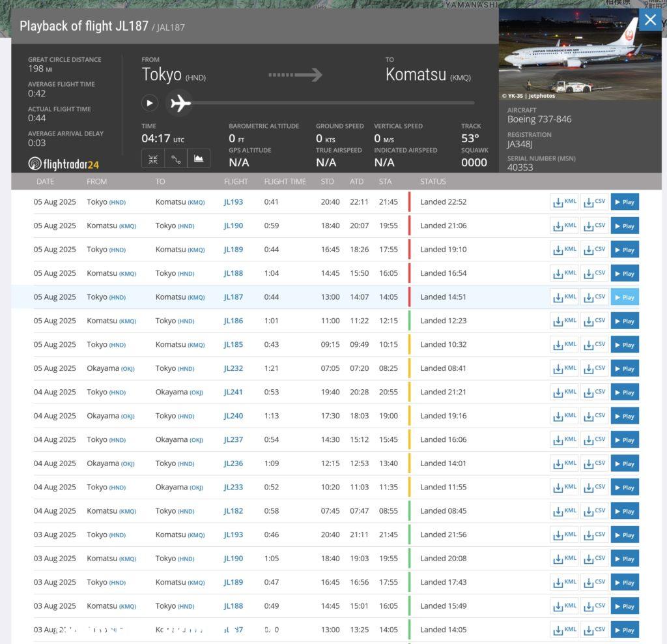Play the 04 Aug JL236 flight
The height and width of the screenshot is (644, 667).
pyautogui.click(x=624, y=463)
